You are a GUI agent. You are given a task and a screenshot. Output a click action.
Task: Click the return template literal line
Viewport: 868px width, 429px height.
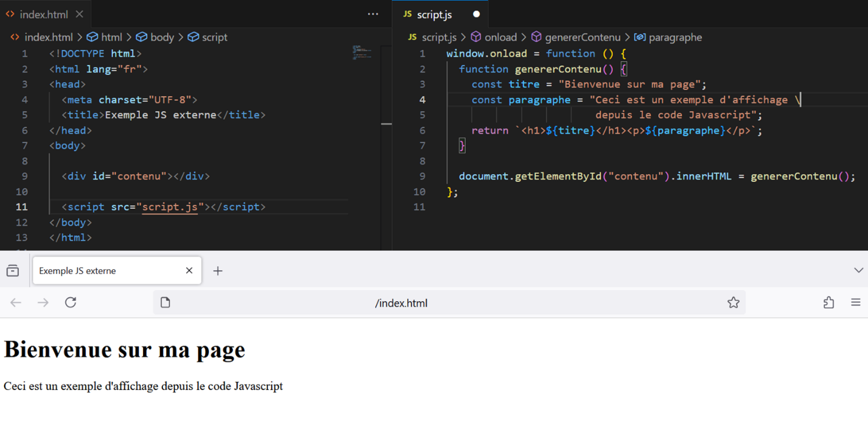(x=617, y=131)
